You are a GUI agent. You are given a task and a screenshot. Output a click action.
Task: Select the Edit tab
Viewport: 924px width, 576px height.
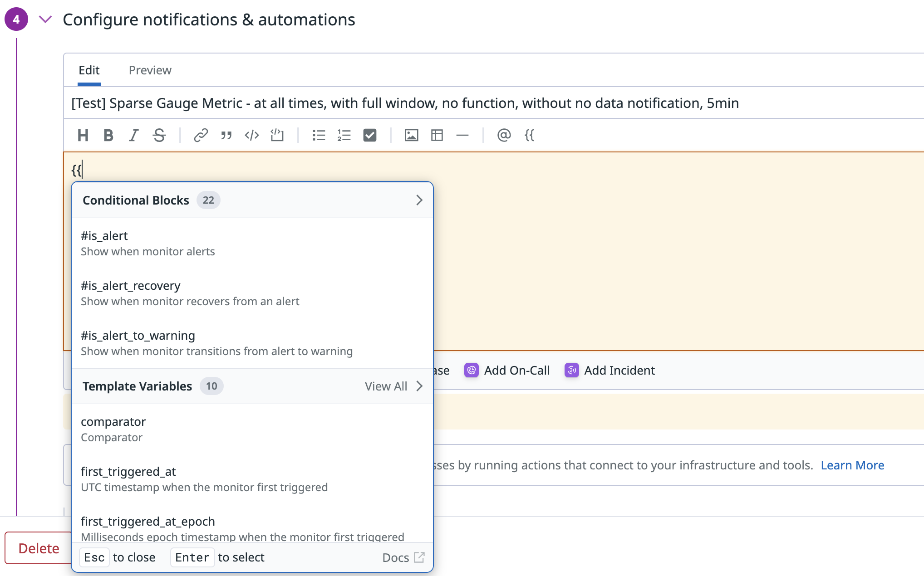[x=89, y=70]
